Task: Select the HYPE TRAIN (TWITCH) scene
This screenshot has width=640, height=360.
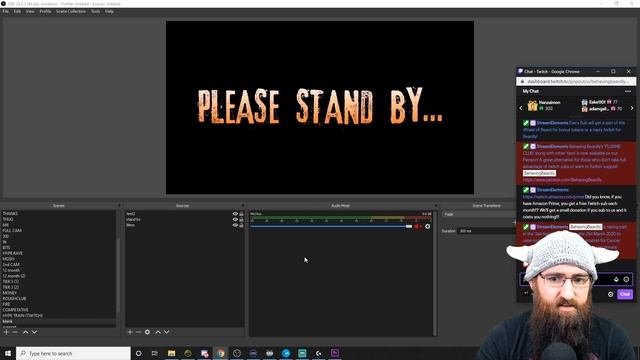Action: [x=22, y=316]
